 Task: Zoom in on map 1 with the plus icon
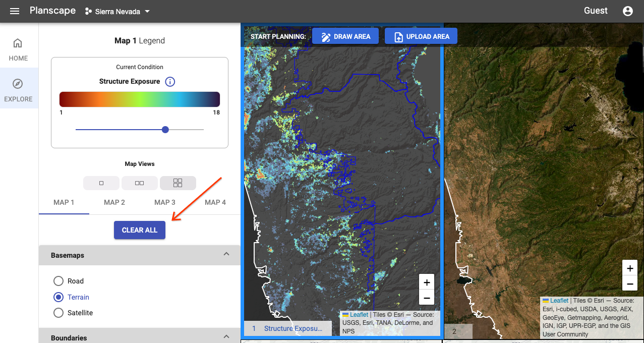point(426,281)
